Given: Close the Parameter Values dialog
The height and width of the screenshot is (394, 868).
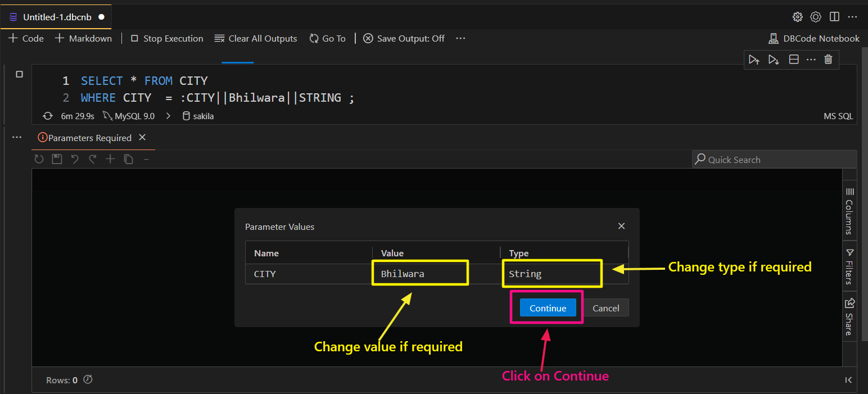Looking at the screenshot, I should 621,226.
